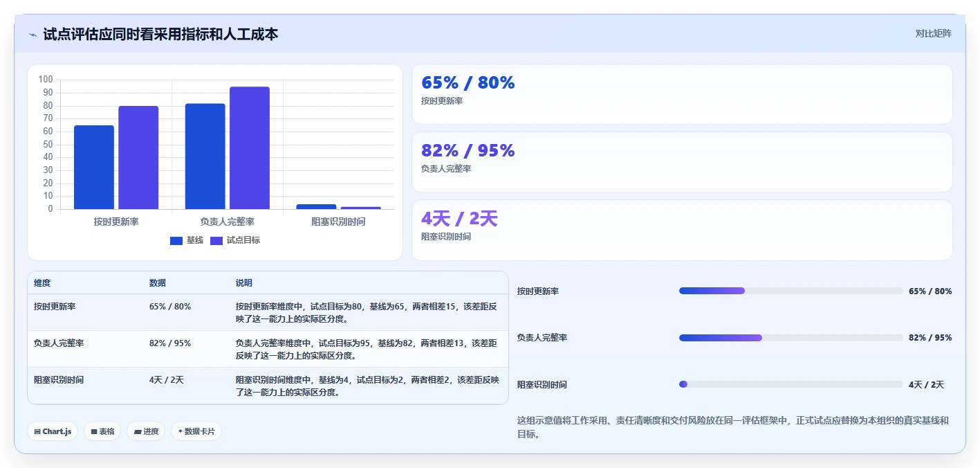The image size is (980, 468).
Task: Click the 按时更新率 table row name
Action: pos(55,306)
